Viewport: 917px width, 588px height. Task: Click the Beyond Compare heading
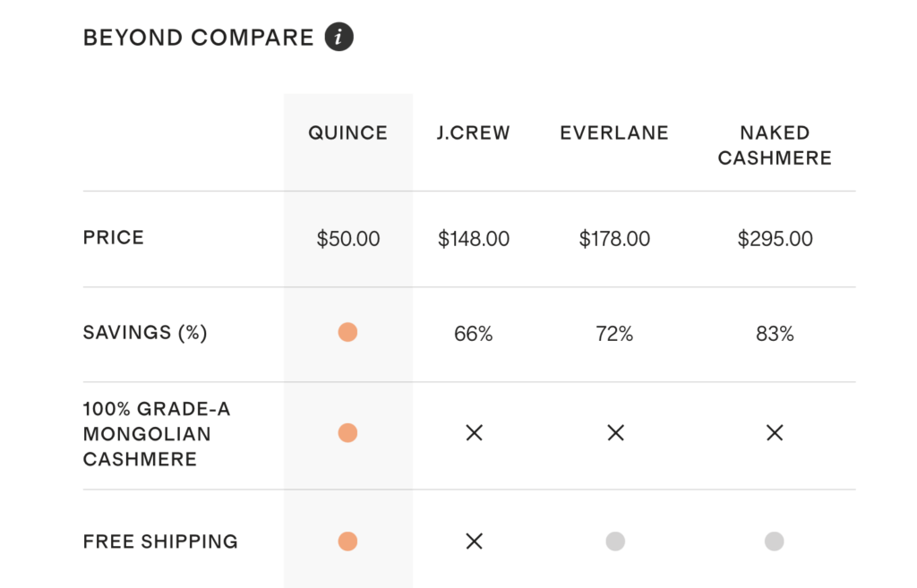point(199,38)
